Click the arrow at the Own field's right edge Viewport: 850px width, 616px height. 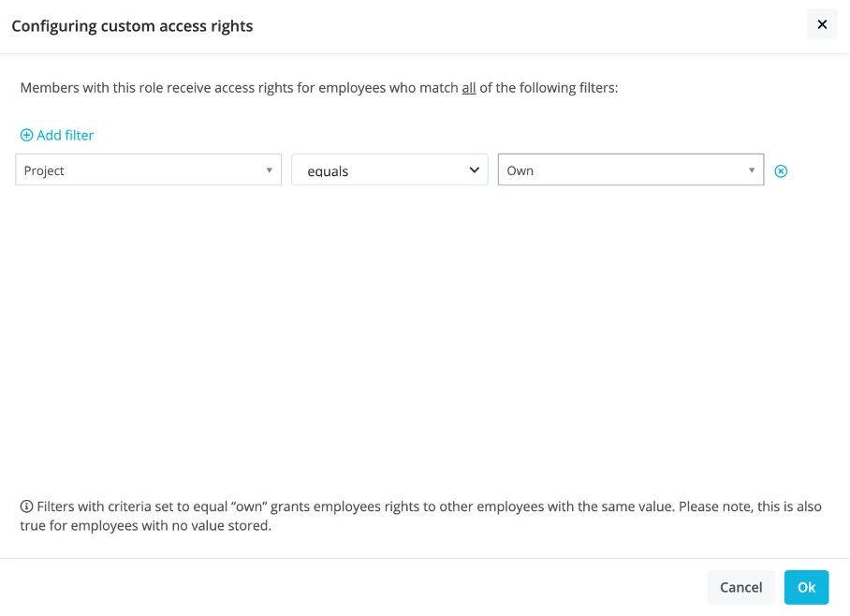click(752, 170)
